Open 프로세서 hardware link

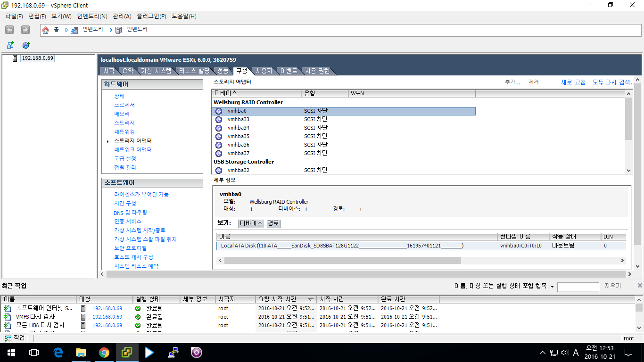point(124,105)
